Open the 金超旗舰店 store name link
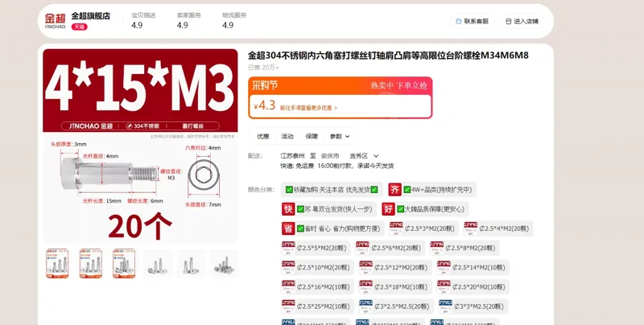Viewport: 644px width, 325px height. [91, 16]
